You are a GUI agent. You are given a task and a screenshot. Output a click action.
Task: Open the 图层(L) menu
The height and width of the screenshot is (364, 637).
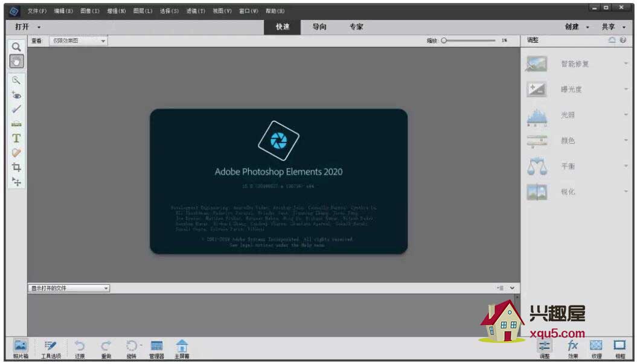click(142, 11)
